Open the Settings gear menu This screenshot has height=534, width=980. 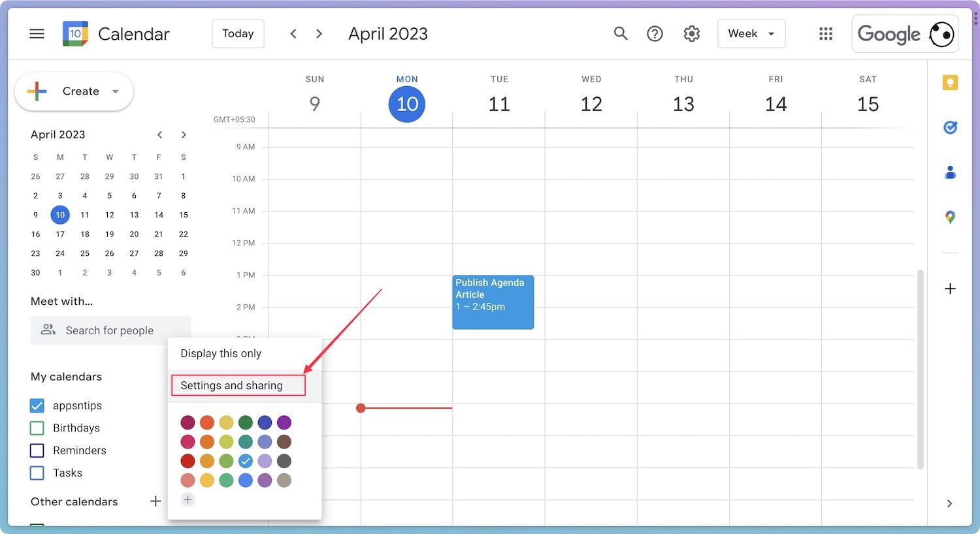coord(691,34)
